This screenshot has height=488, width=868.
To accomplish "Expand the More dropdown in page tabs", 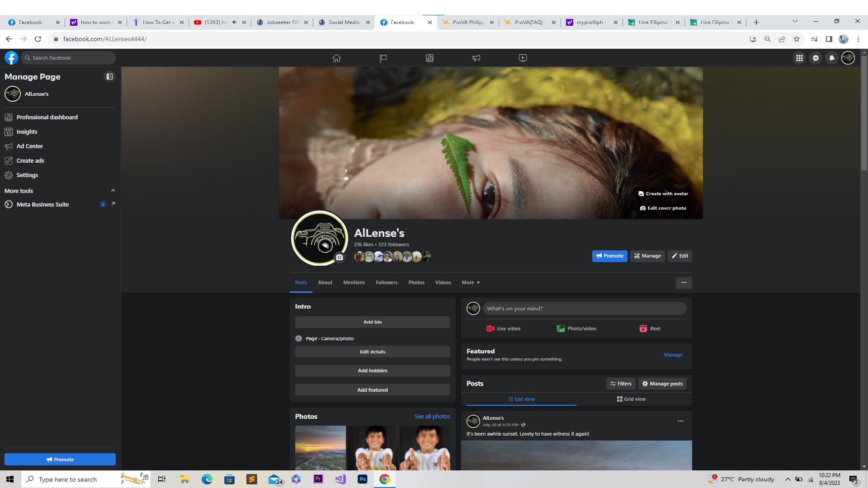I will click(x=471, y=282).
